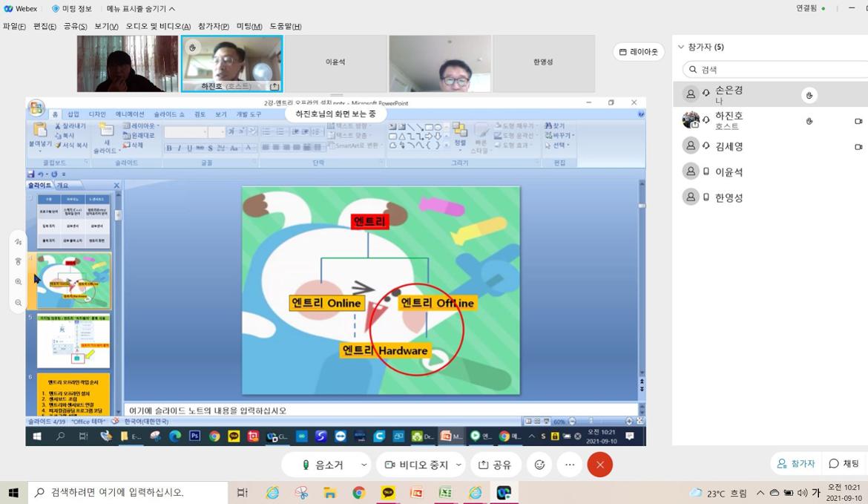Open the 참가자 menu in menu bar

click(214, 26)
